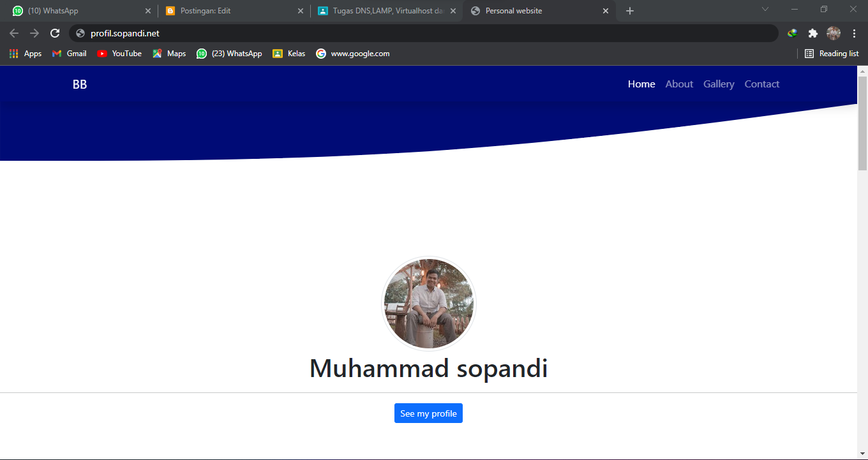Open the Maps bookmark
The width and height of the screenshot is (868, 460).
(x=169, y=54)
